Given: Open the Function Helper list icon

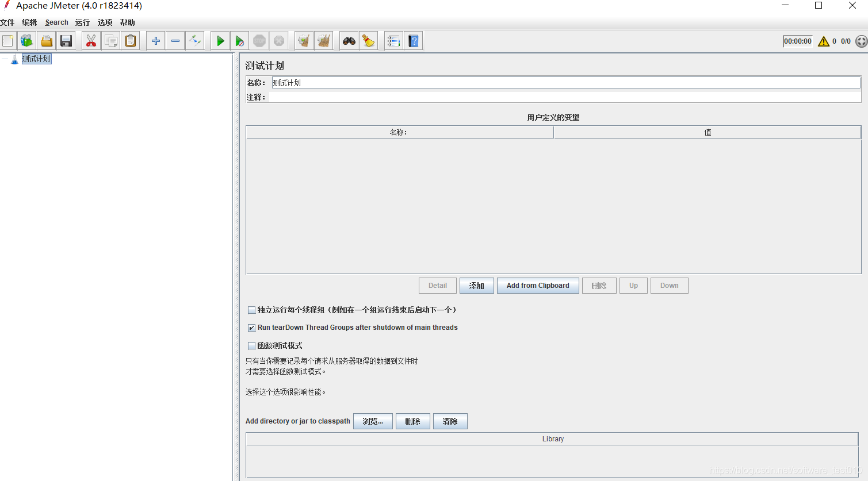Looking at the screenshot, I should point(393,41).
